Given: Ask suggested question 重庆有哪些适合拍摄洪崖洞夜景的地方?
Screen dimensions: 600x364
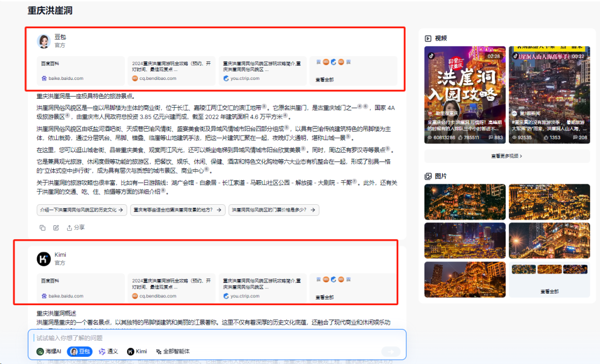Looking at the screenshot, I should [178, 210].
